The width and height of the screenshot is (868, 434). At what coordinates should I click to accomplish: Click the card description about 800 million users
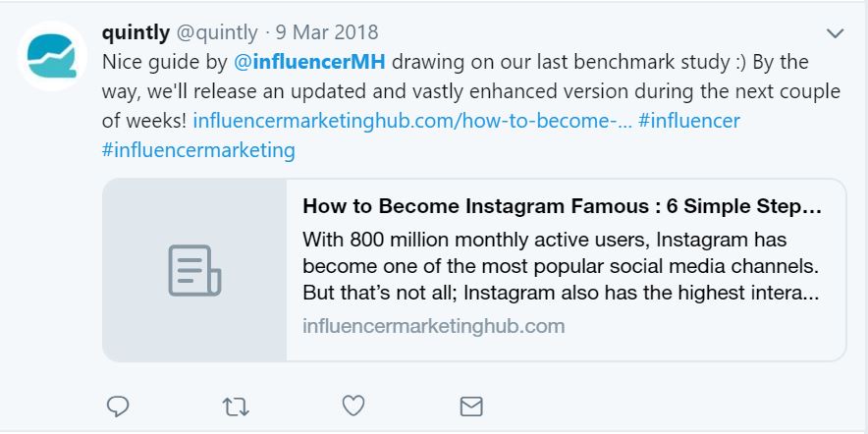coord(560,266)
